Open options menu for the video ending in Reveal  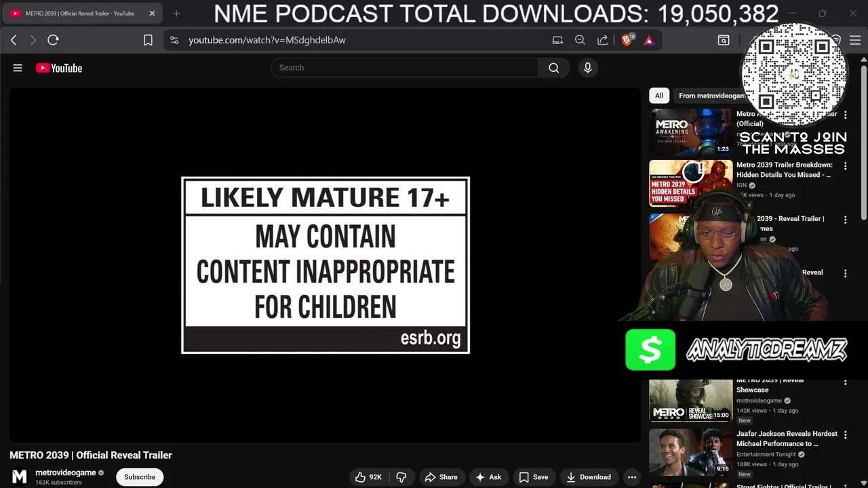[845, 273]
